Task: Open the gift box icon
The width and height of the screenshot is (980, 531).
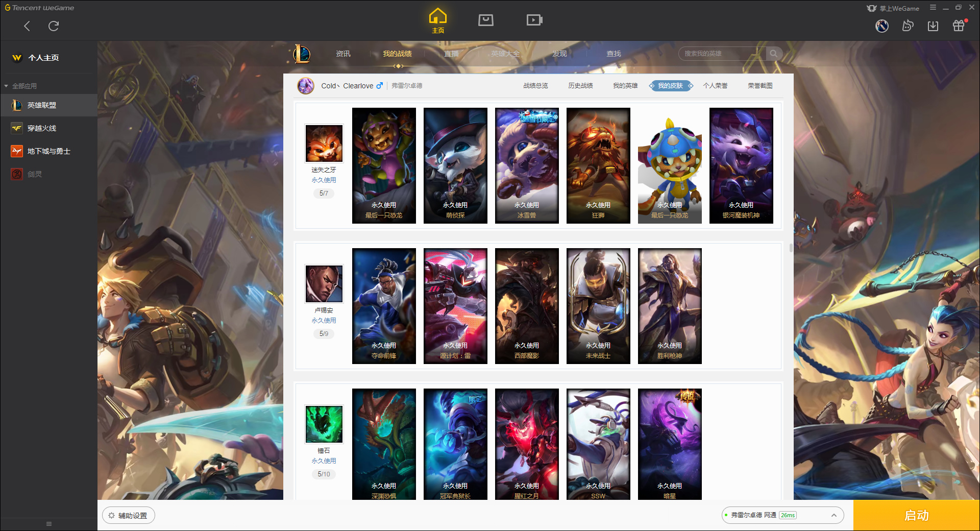Action: [959, 26]
